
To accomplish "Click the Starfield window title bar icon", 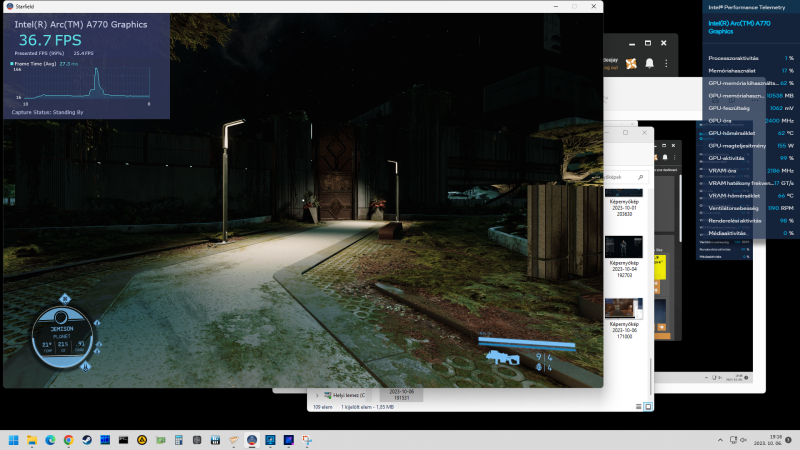I will point(10,6).
